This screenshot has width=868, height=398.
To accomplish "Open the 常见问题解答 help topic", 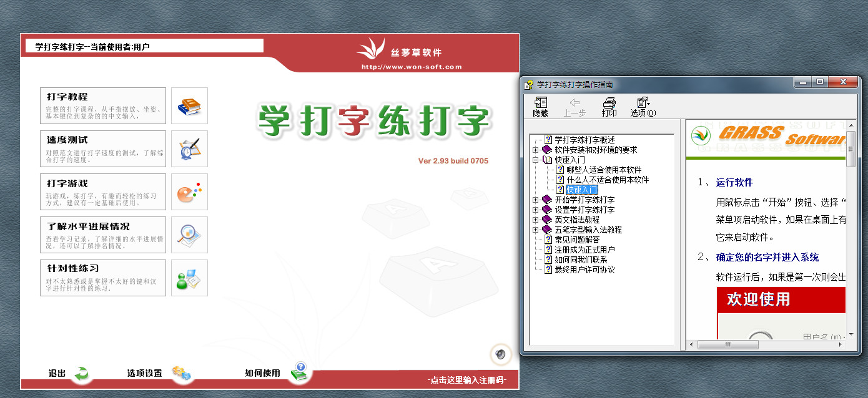I will click(x=576, y=240).
